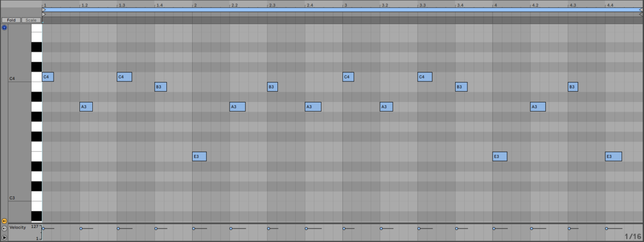Select the C4 note at beat 3.3
The height and width of the screenshot is (242, 644).
click(x=425, y=77)
